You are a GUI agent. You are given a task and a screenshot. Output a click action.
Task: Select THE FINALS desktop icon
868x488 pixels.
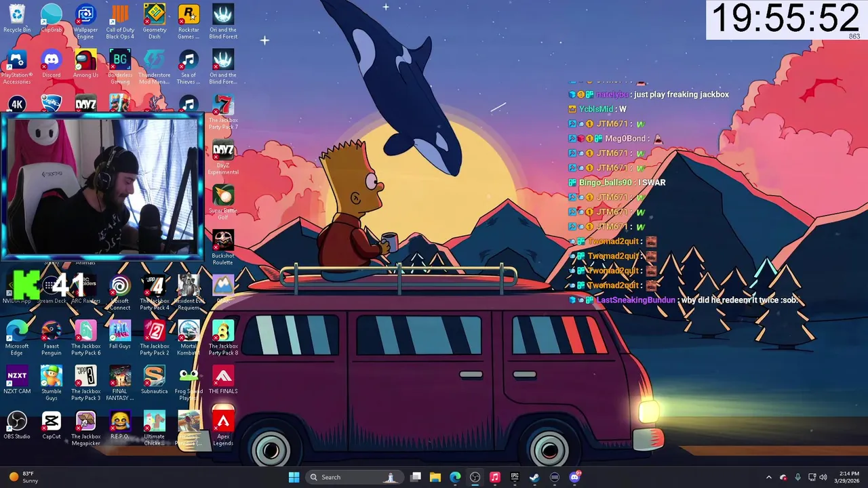click(223, 381)
